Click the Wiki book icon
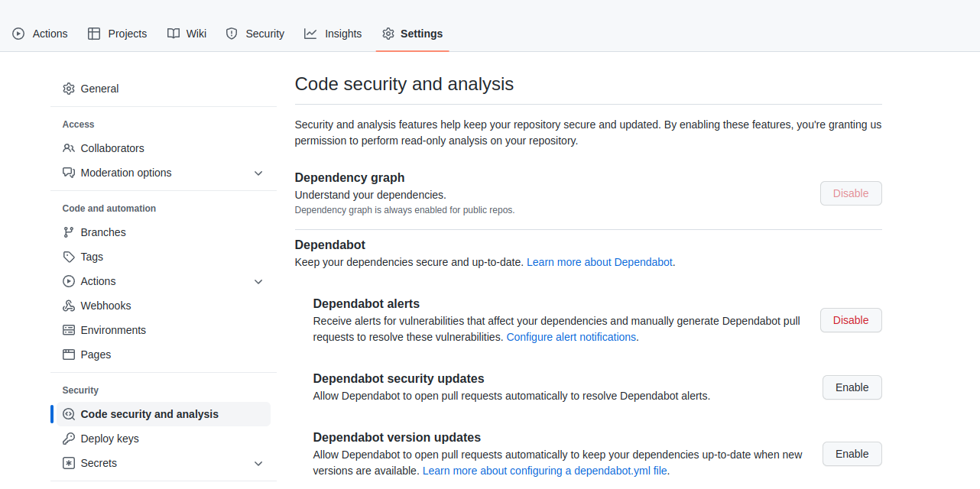Image resolution: width=980 pixels, height=489 pixels. (174, 34)
